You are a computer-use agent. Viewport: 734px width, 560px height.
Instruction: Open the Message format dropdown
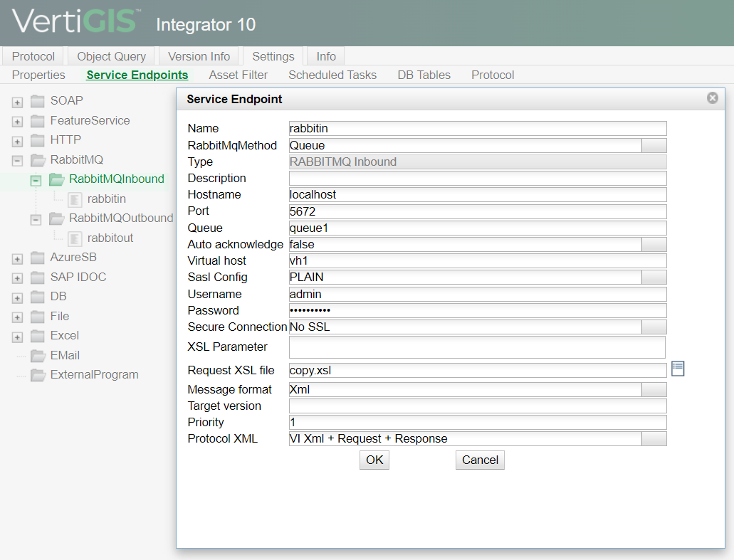(654, 389)
